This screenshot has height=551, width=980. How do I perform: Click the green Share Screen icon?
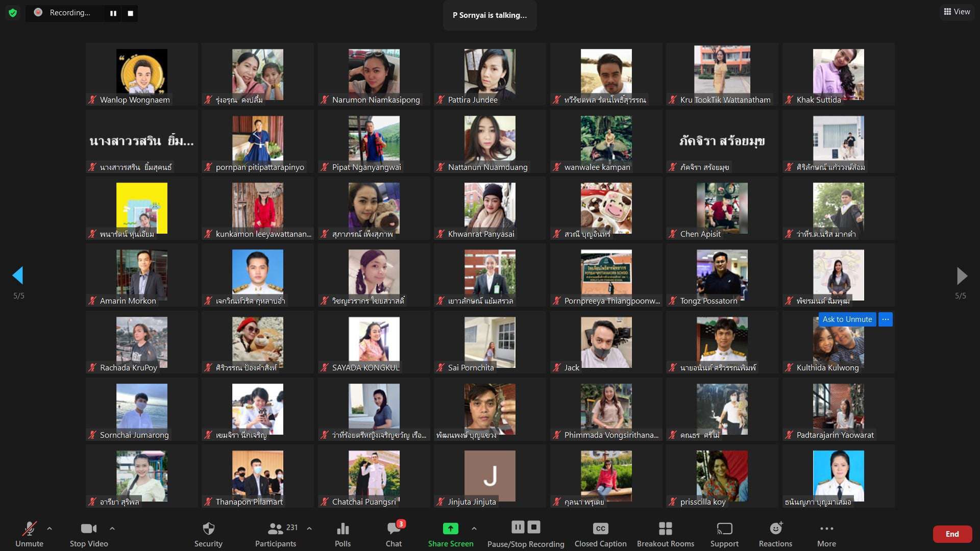coord(450,529)
